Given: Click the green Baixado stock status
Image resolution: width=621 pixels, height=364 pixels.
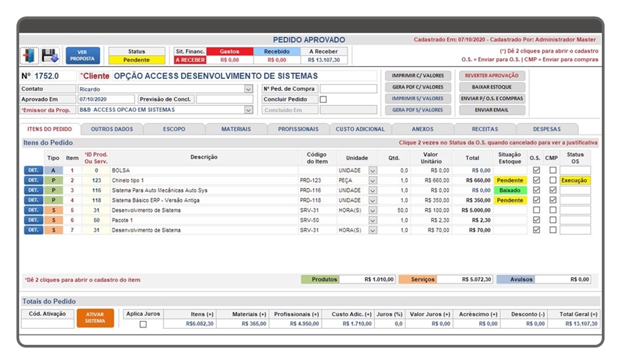Looking at the screenshot, I should pos(510,190).
